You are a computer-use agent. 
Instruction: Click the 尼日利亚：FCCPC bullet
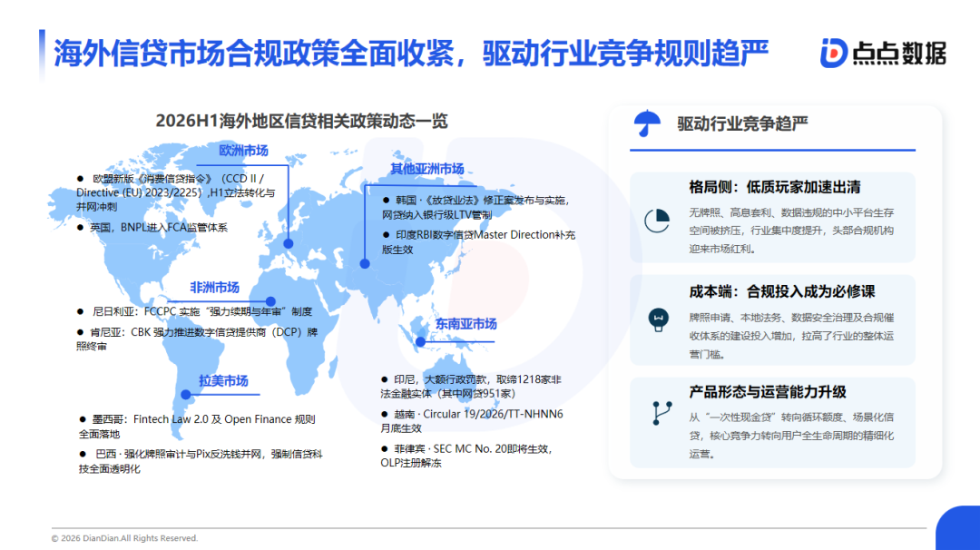point(194,311)
